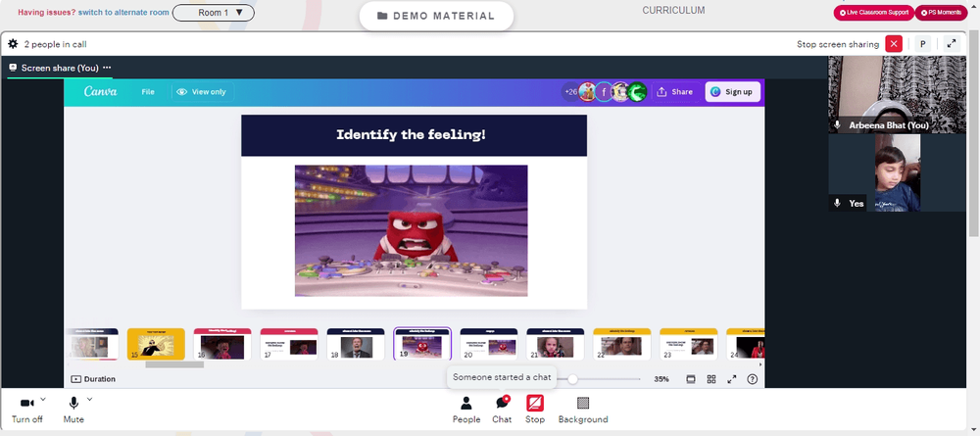Click the Canva logo
980x436 pixels.
[x=101, y=91]
